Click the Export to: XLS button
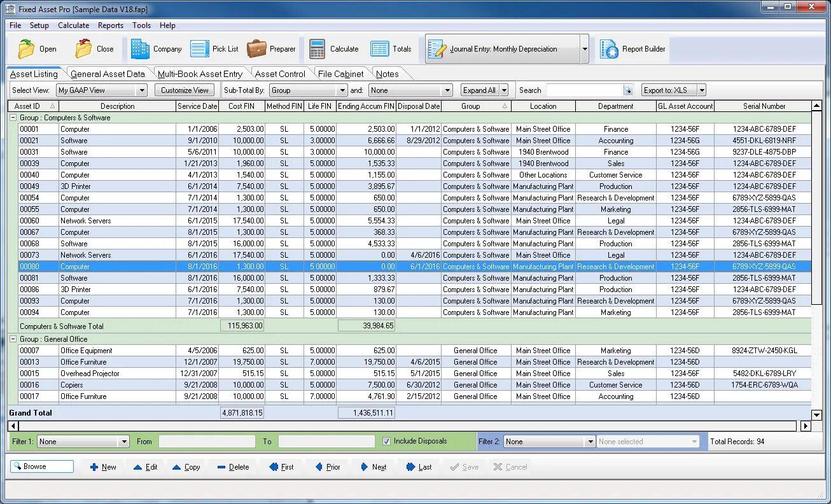 pyautogui.click(x=669, y=90)
